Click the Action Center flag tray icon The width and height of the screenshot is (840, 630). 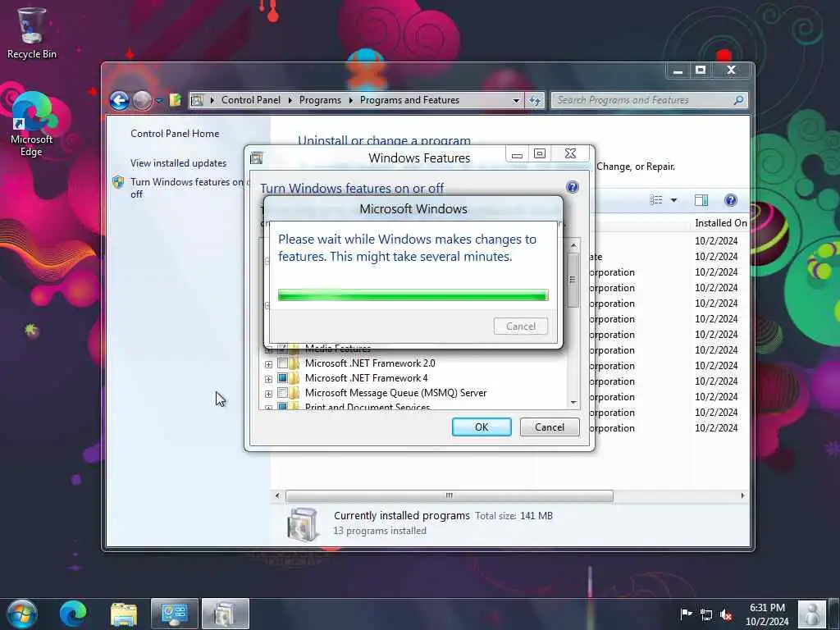(x=686, y=614)
